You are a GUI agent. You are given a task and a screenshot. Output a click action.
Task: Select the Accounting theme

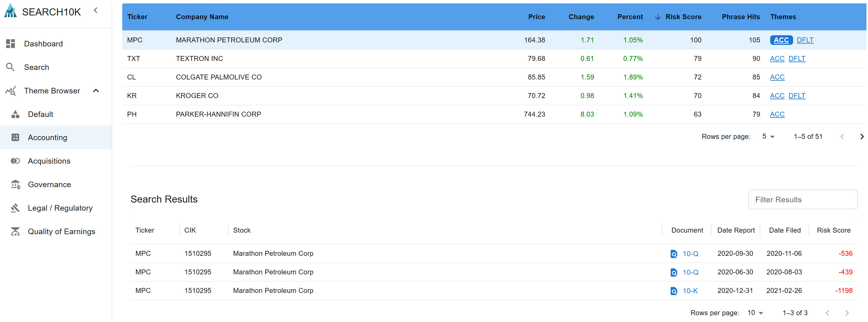56,137
